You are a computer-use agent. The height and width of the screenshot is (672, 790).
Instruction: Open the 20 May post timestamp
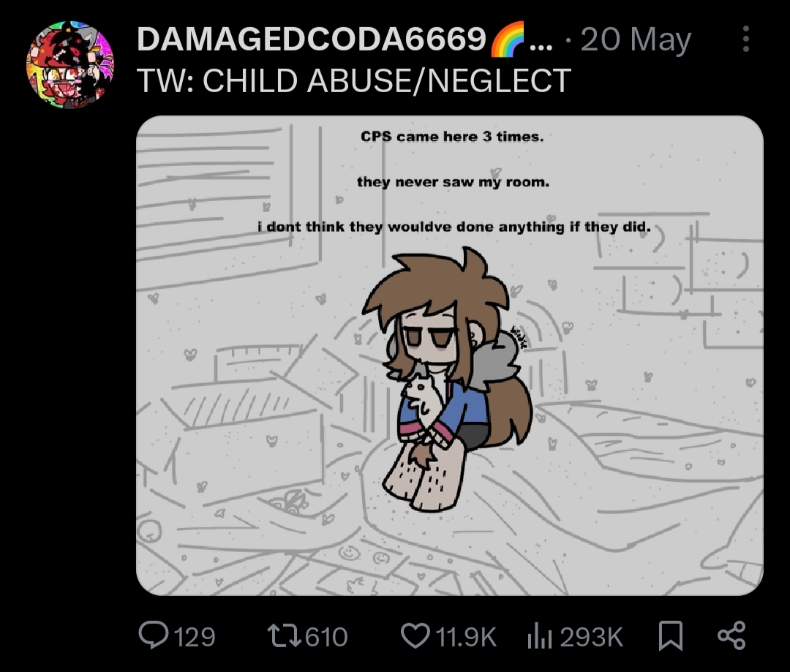(x=636, y=39)
